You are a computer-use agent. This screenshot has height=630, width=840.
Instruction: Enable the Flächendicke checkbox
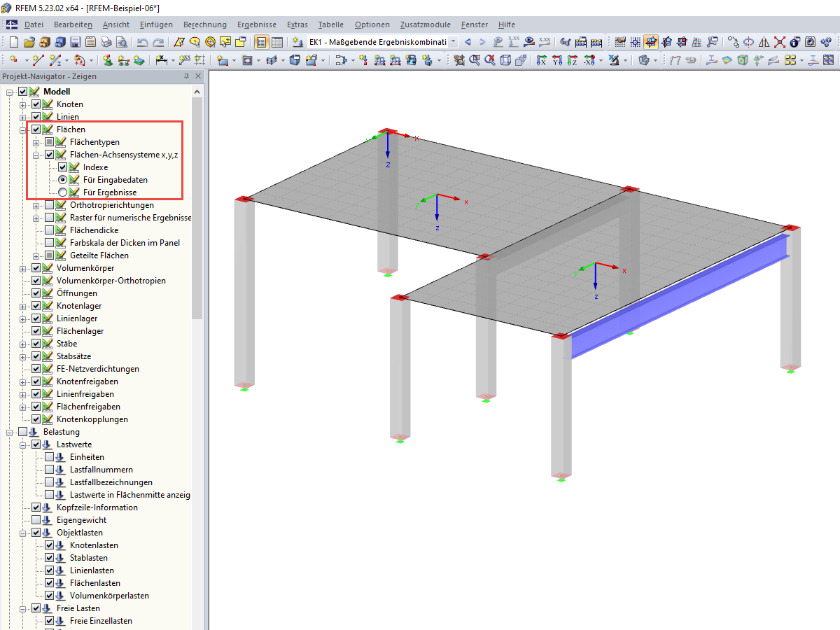tap(50, 230)
